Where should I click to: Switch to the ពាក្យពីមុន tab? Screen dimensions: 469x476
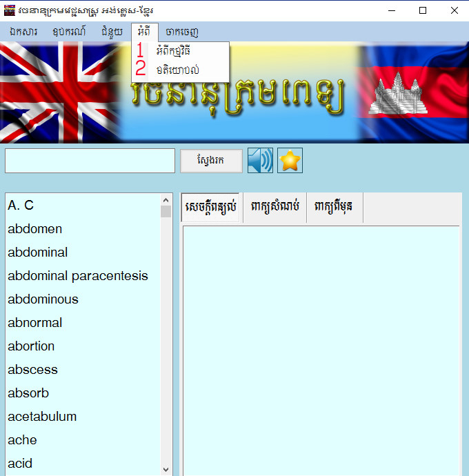[x=333, y=207]
